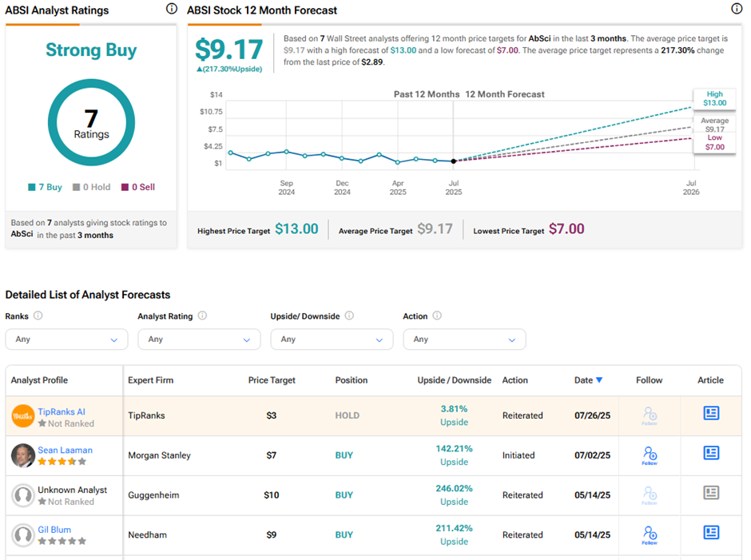This screenshot has width=751, height=560.
Task: Open article for Needham forecast
Action: click(x=710, y=532)
